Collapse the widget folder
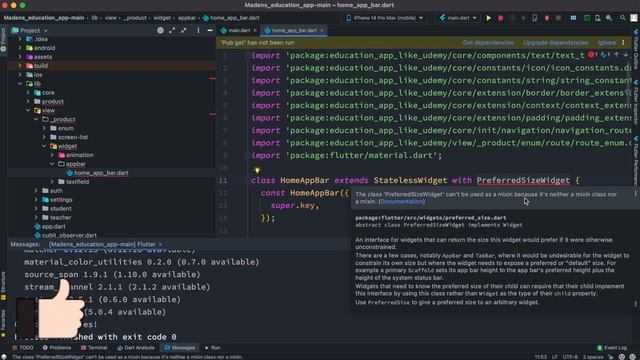This screenshot has height=360, width=640. [44, 146]
